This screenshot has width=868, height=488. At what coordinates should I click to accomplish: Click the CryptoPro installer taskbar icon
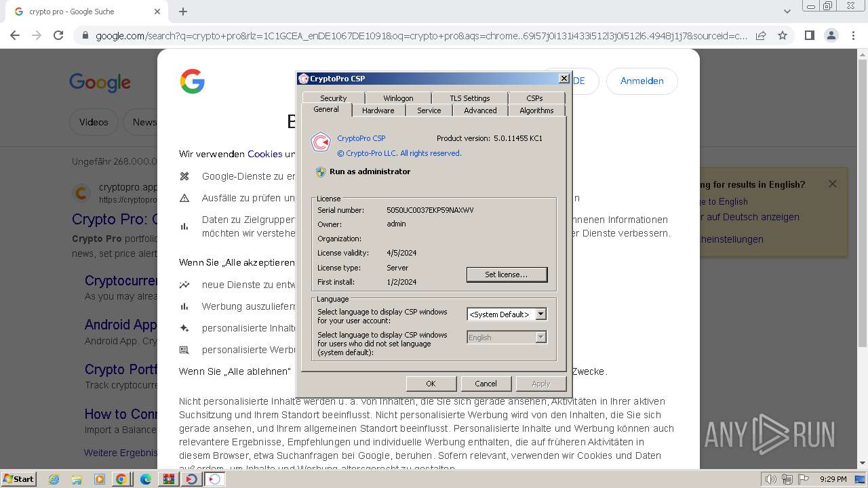[x=192, y=479]
